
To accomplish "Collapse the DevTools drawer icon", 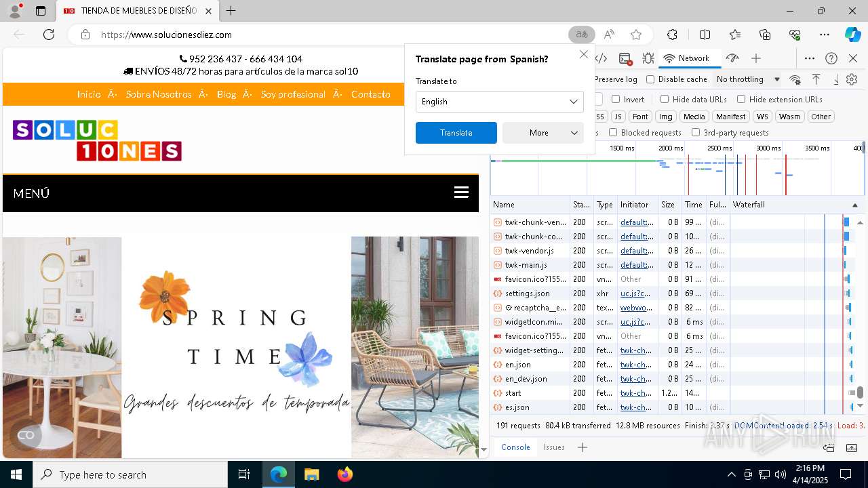I will pyautogui.click(x=852, y=447).
